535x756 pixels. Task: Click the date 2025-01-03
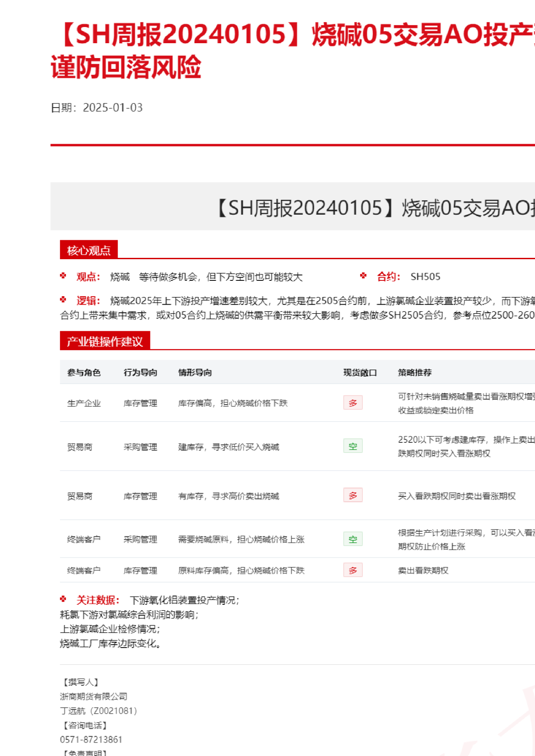point(113,108)
